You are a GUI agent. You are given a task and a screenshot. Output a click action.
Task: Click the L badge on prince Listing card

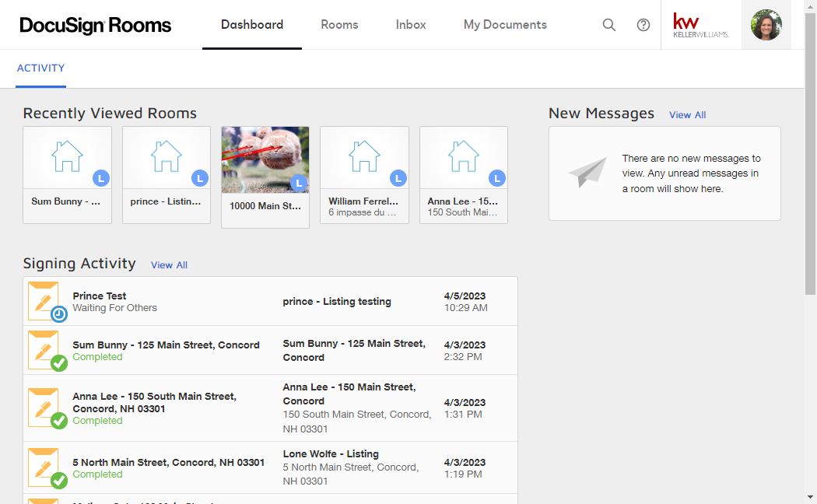pos(200,178)
